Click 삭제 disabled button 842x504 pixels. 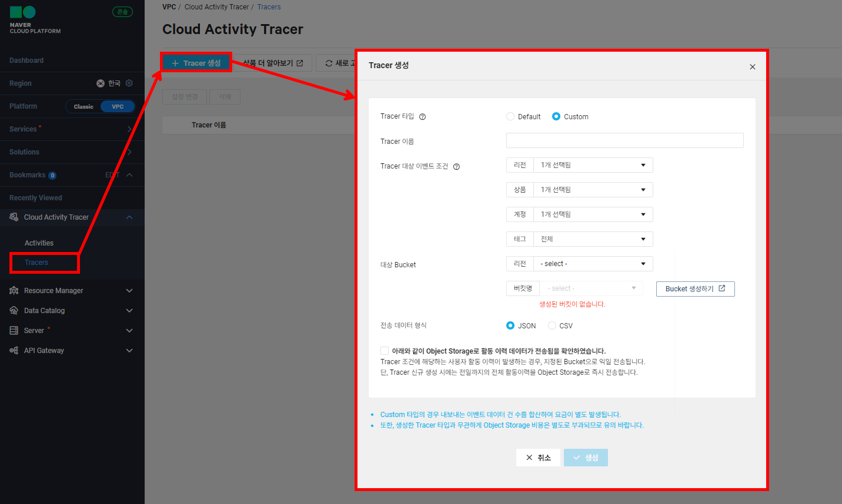pyautogui.click(x=225, y=97)
